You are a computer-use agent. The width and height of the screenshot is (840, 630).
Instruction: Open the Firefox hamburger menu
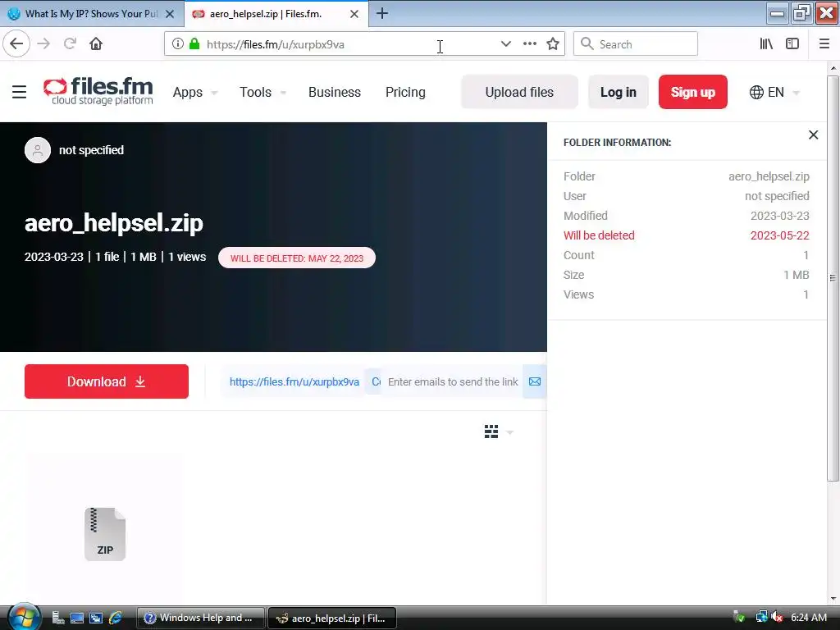[x=824, y=44]
